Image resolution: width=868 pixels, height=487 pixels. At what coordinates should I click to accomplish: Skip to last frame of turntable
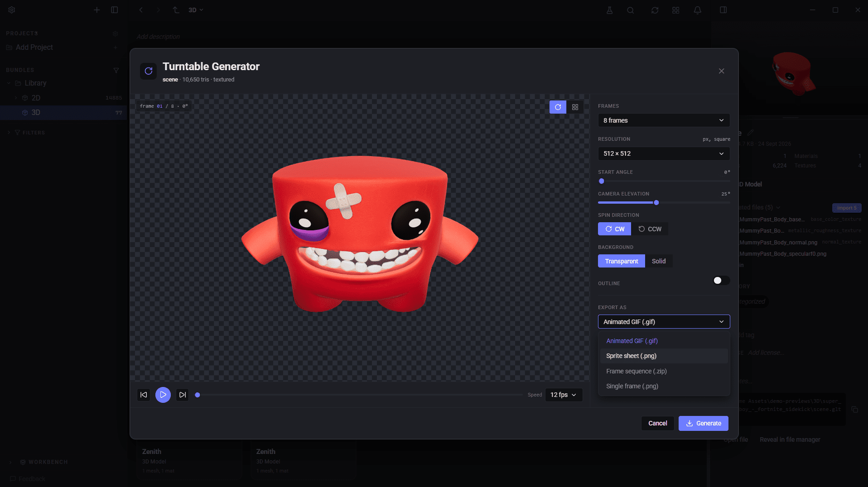coord(182,395)
